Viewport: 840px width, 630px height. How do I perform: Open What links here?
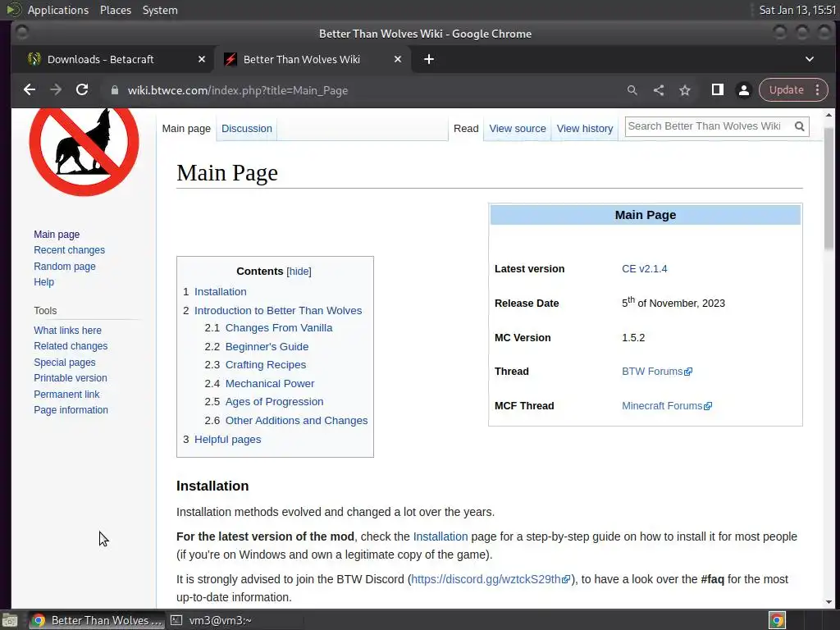pyautogui.click(x=67, y=331)
